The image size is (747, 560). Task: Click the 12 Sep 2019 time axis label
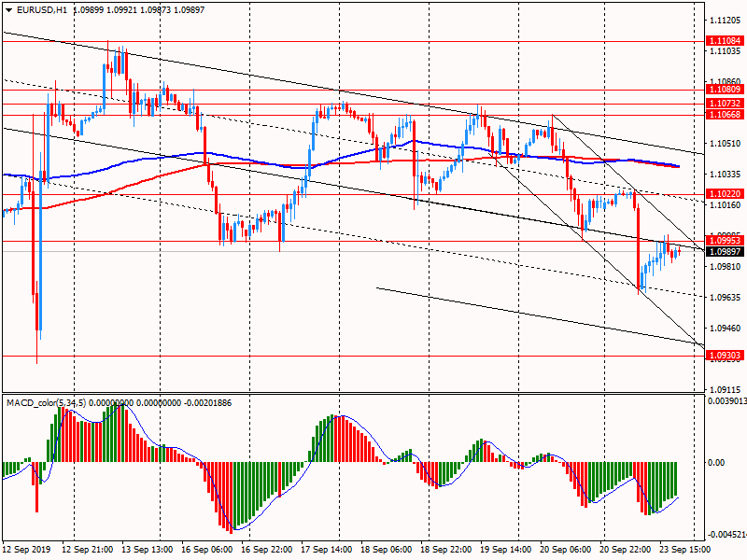(x=27, y=550)
